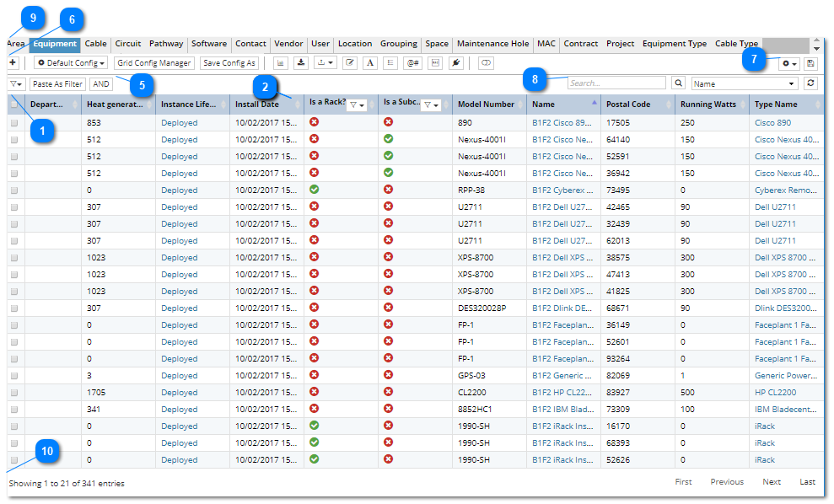The height and width of the screenshot is (504, 834).
Task: Open the Default Config dropdown
Action: click(71, 62)
